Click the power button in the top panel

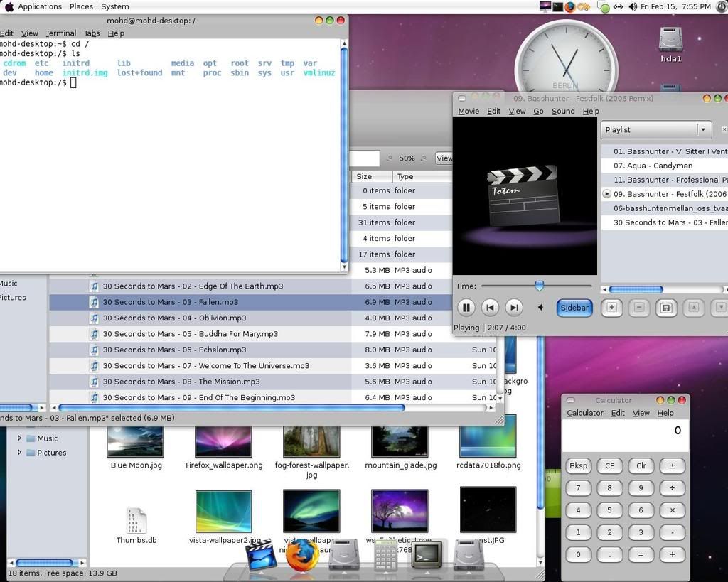721,6
